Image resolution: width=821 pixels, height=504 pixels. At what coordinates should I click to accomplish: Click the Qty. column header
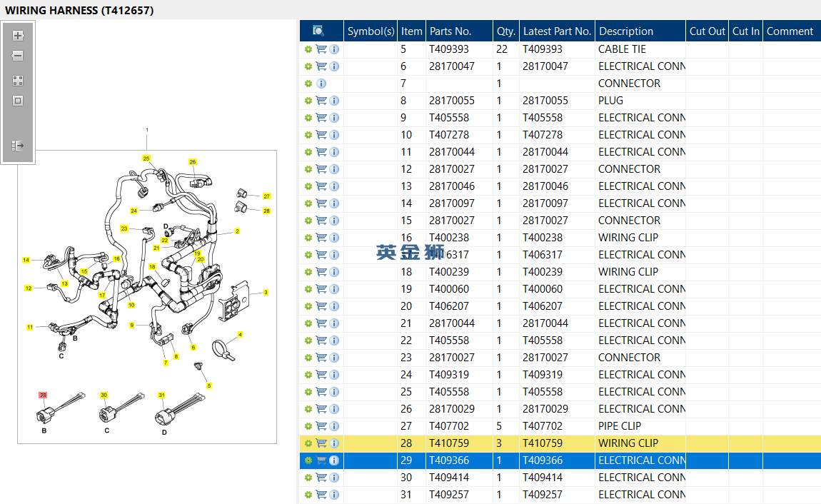tap(505, 31)
